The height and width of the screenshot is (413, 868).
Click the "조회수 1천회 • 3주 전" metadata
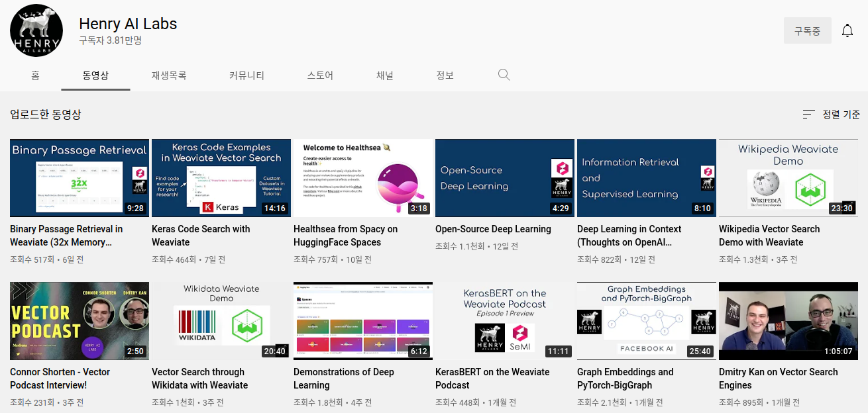(188, 402)
